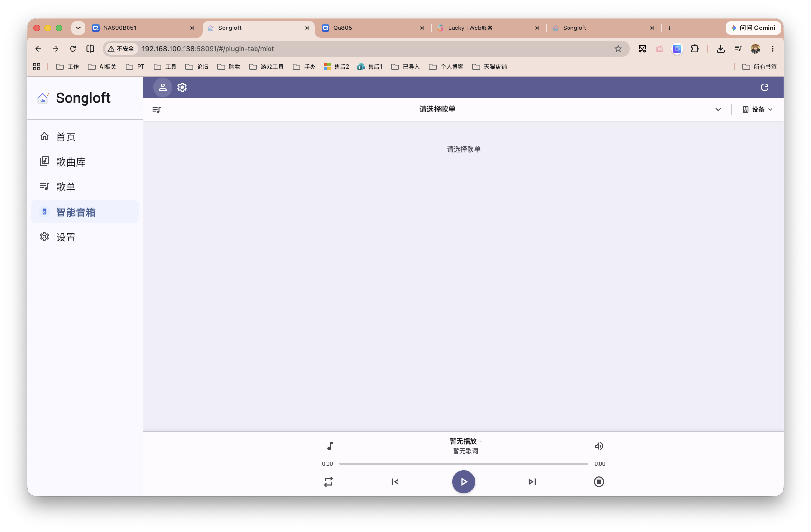Click the address bar URL

208,49
